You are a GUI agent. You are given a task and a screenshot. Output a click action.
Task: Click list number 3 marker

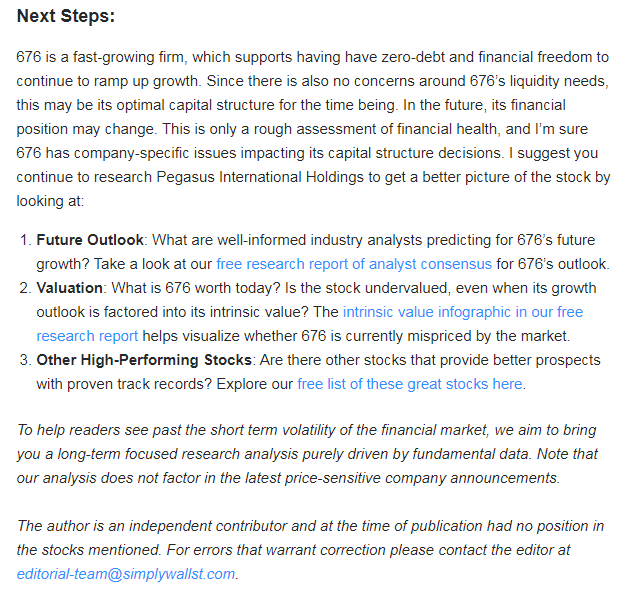pyautogui.click(x=24, y=360)
